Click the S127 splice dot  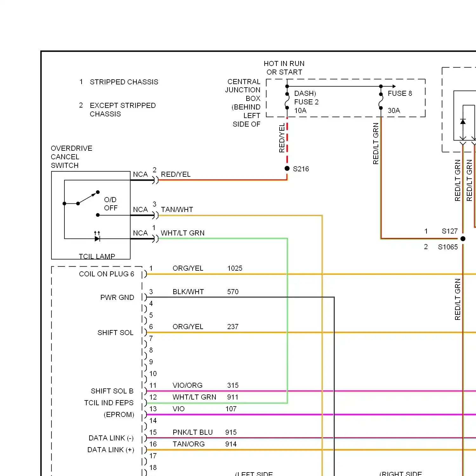[463, 239]
